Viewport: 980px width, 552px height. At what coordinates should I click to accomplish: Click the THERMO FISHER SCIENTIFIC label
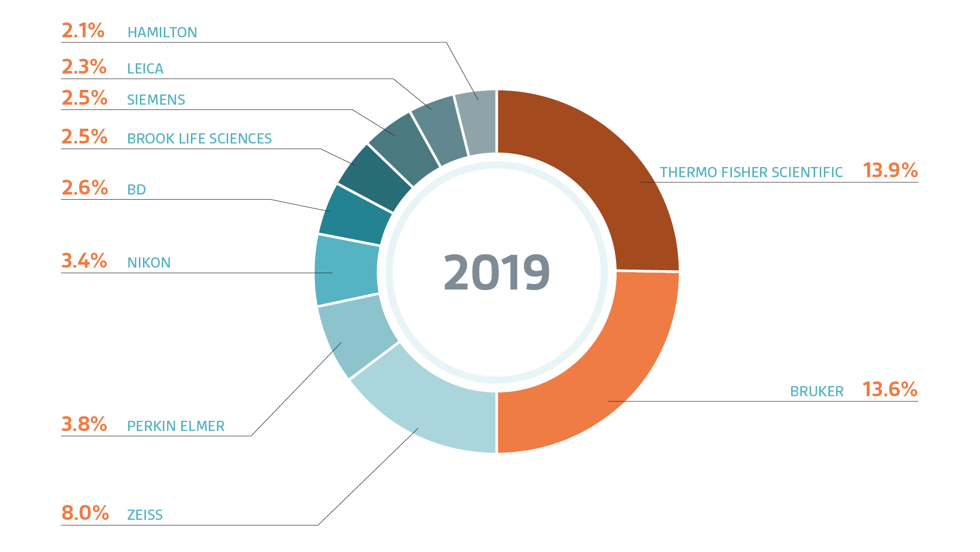tap(751, 173)
